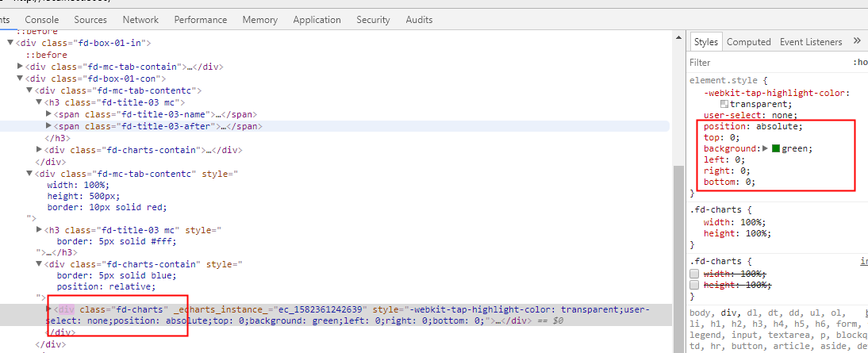The height and width of the screenshot is (353, 868).
Task: Select the Styles sidebar tab
Action: point(706,42)
